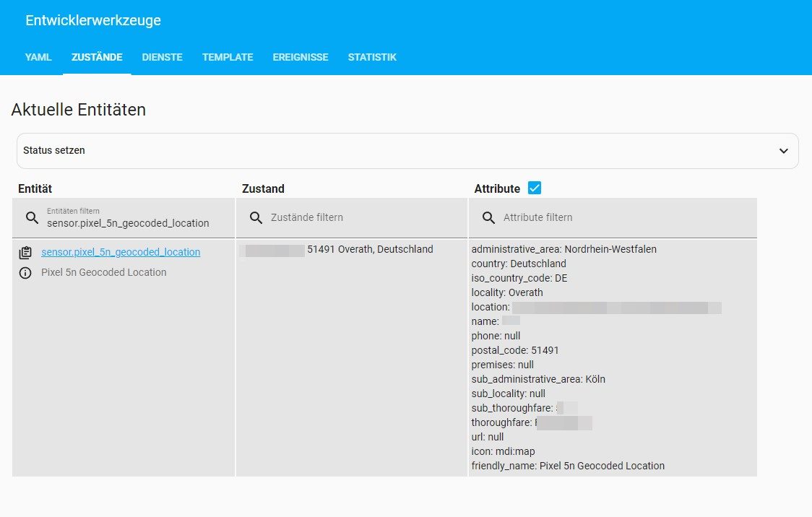812x517 pixels.
Task: Click the search icon in Zustände filter
Action: click(256, 217)
